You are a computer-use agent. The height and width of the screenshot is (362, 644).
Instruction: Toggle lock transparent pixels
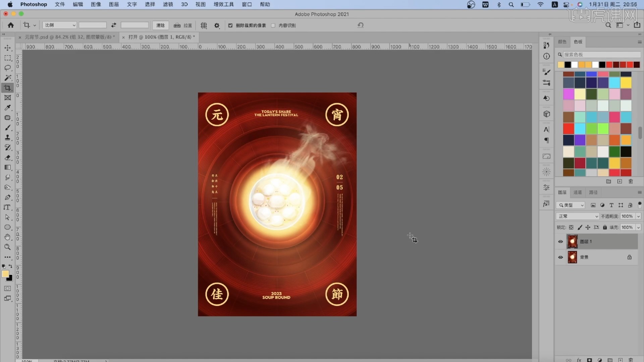571,227
